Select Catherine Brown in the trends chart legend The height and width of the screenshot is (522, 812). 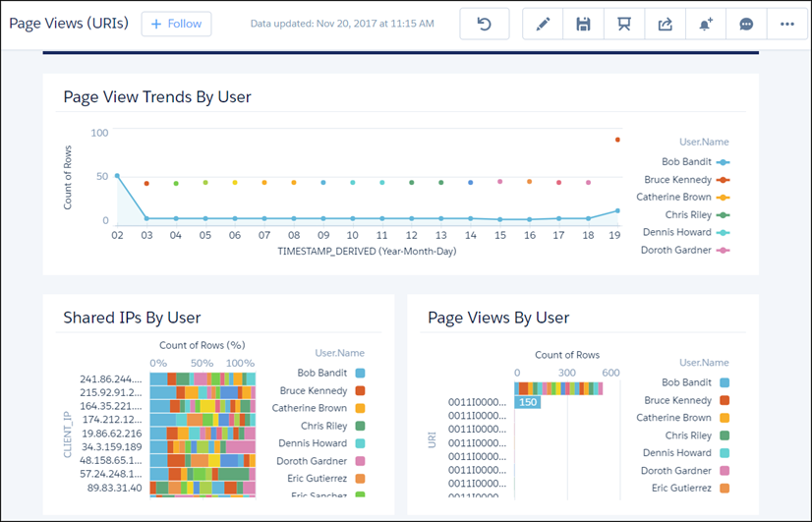pyautogui.click(x=682, y=198)
